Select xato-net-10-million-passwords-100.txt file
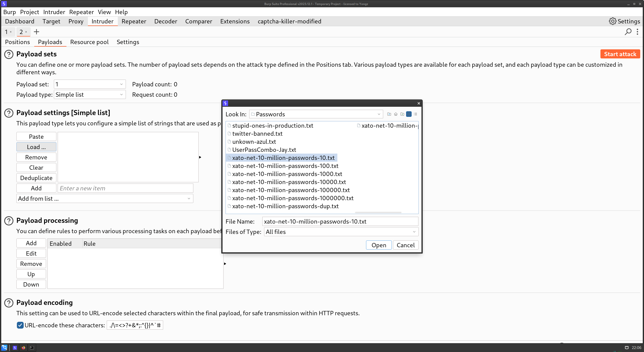The image size is (644, 352). 285,166
